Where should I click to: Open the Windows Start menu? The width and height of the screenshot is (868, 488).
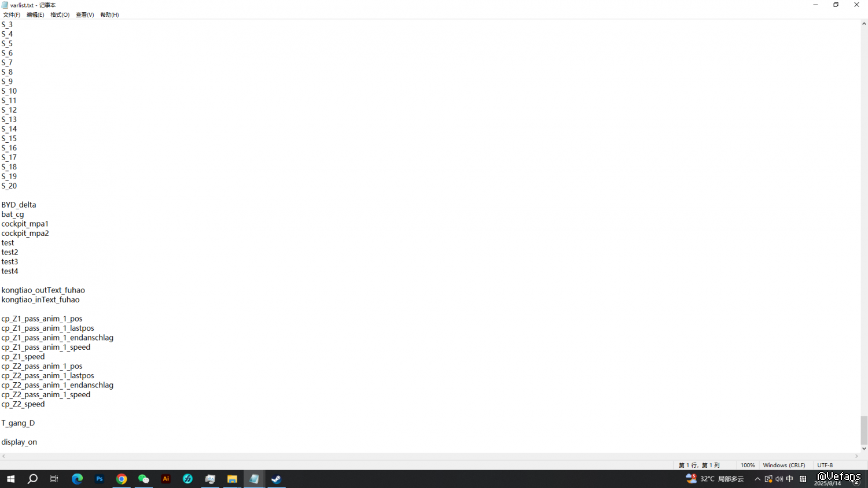point(10,479)
